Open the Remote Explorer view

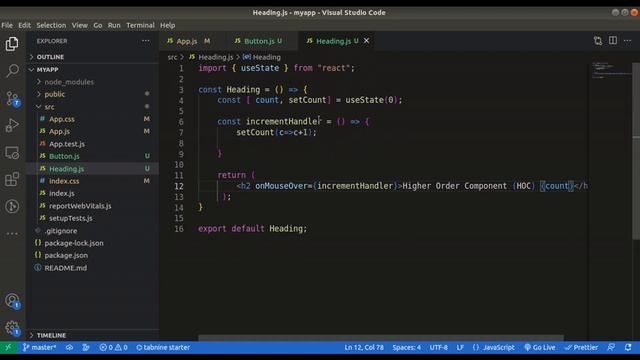[12, 153]
